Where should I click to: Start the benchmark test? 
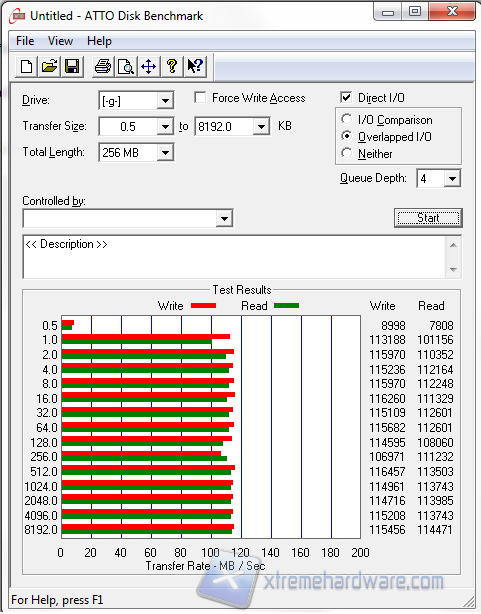[x=428, y=218]
